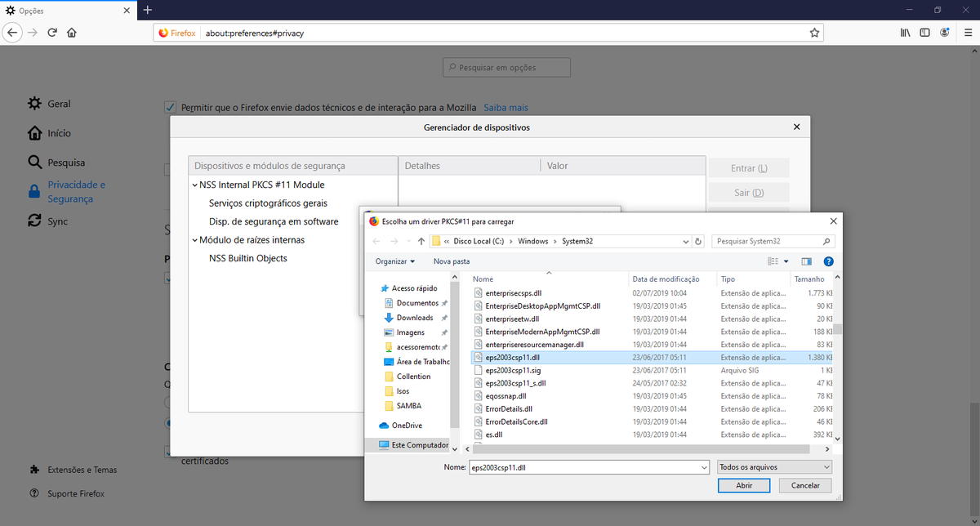Open the Organizar menu
Screen dimensions: 980x526
tap(395, 261)
